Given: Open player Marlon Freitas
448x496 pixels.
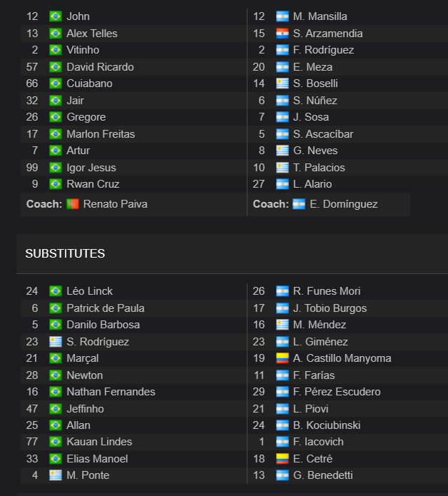Looking at the screenshot, I should 101,133.
